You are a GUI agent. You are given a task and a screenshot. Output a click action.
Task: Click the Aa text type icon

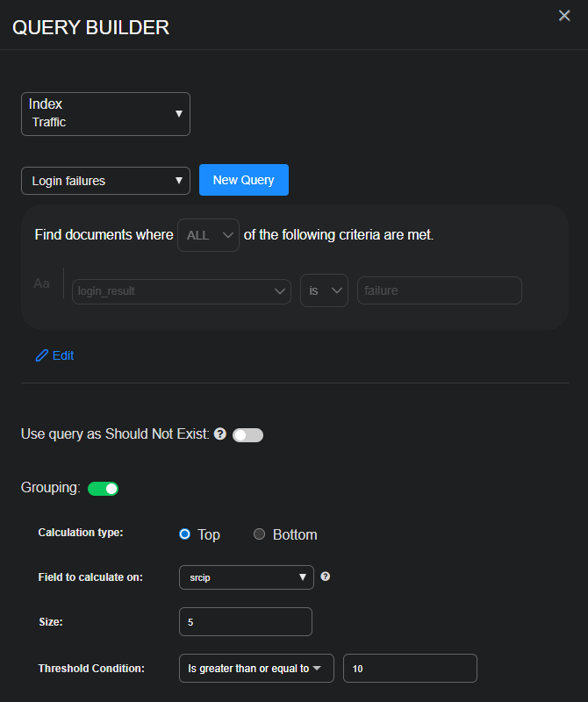coord(42,283)
